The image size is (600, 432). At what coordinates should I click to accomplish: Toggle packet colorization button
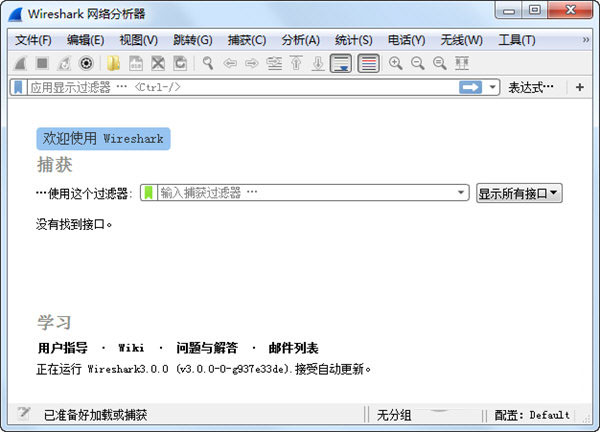coord(368,63)
